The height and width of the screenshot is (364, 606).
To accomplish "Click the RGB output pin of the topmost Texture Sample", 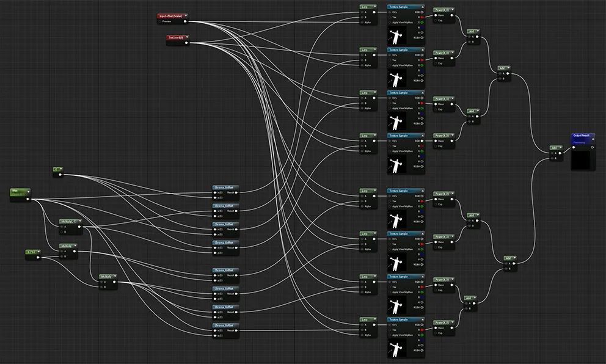I will click(x=422, y=12).
